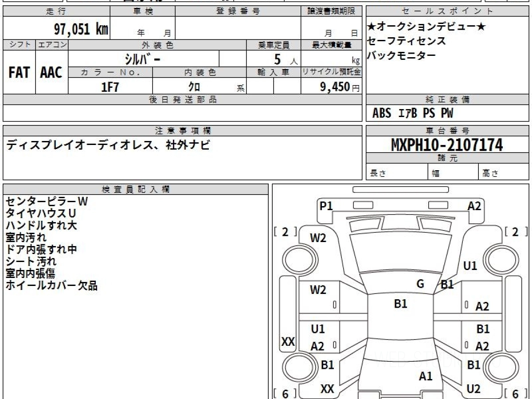
Task: Click the バックモニター line
Action: coord(402,55)
